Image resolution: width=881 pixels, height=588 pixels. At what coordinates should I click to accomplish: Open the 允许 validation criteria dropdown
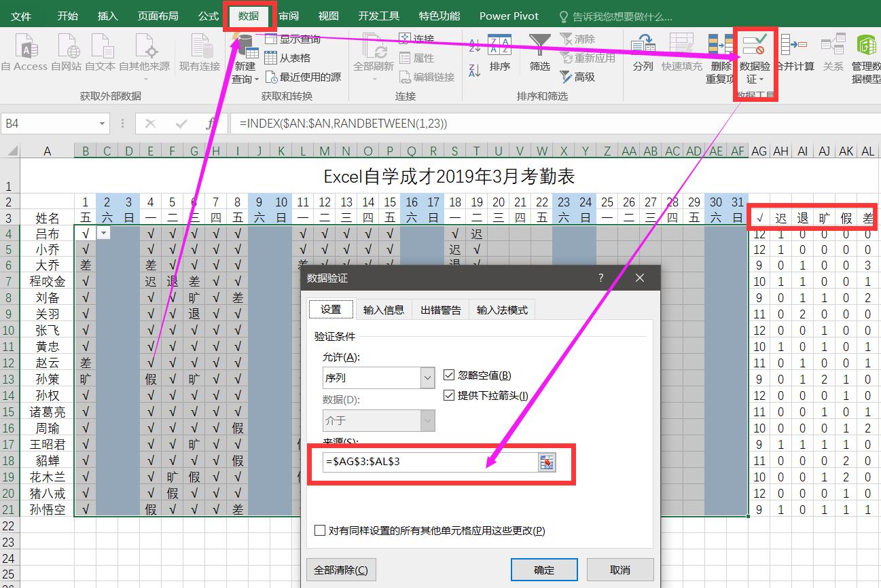pyautogui.click(x=428, y=378)
